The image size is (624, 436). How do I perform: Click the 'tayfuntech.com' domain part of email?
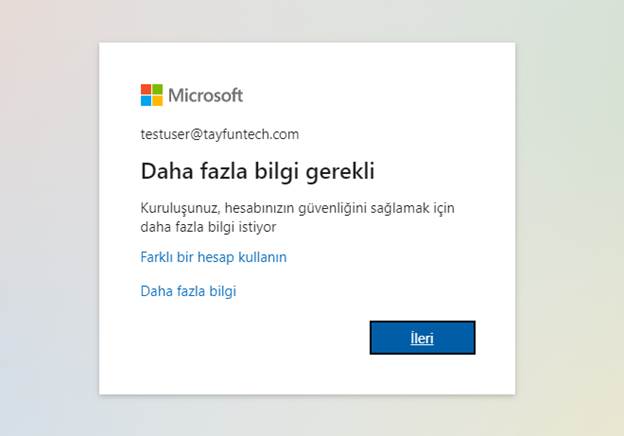click(x=253, y=134)
